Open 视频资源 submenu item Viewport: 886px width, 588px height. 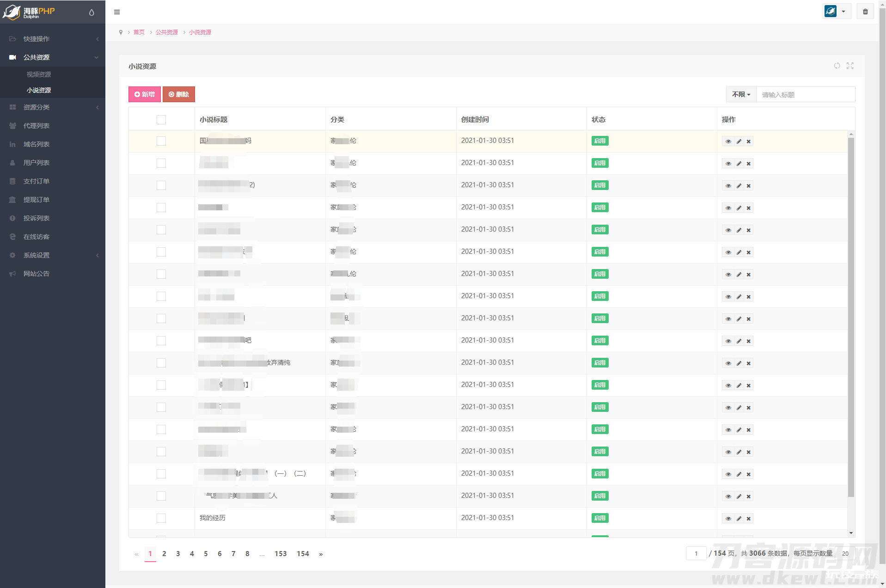(x=39, y=74)
